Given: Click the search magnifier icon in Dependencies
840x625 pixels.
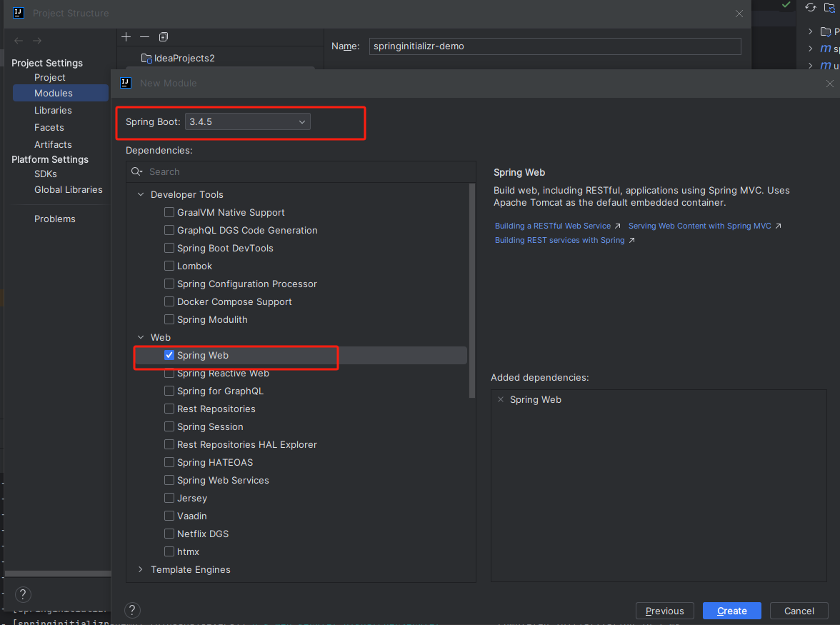Looking at the screenshot, I should click(136, 171).
